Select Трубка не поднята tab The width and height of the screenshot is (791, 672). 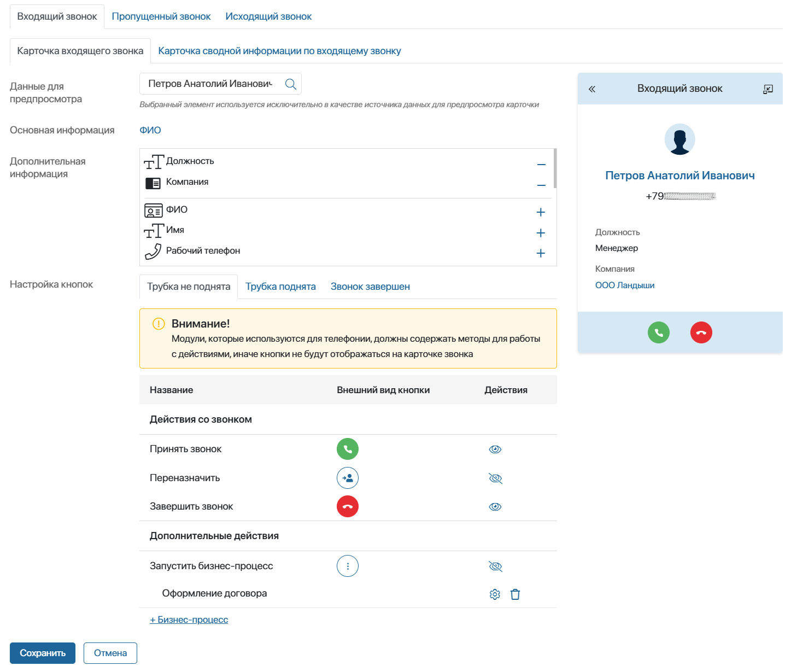(x=189, y=287)
